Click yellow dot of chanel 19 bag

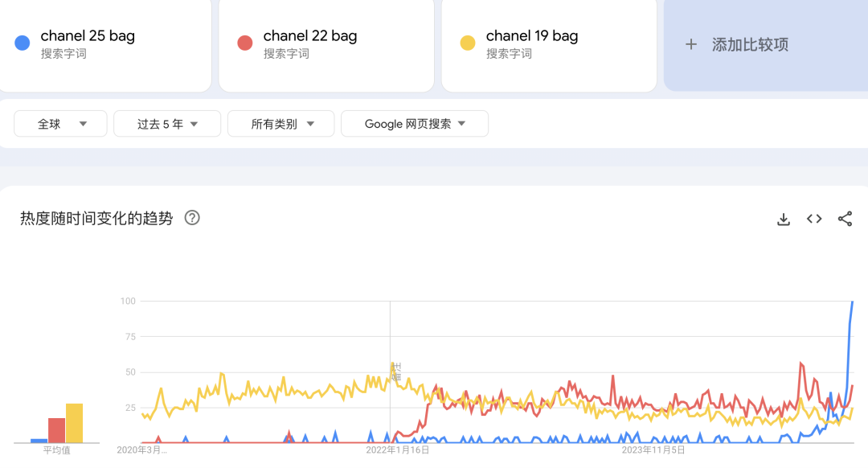[468, 43]
